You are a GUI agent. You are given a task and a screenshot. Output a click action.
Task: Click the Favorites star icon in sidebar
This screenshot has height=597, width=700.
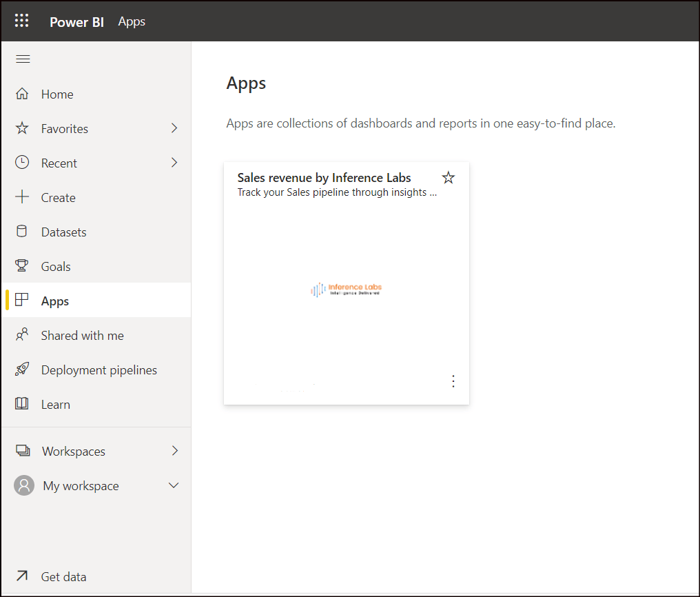pos(22,129)
